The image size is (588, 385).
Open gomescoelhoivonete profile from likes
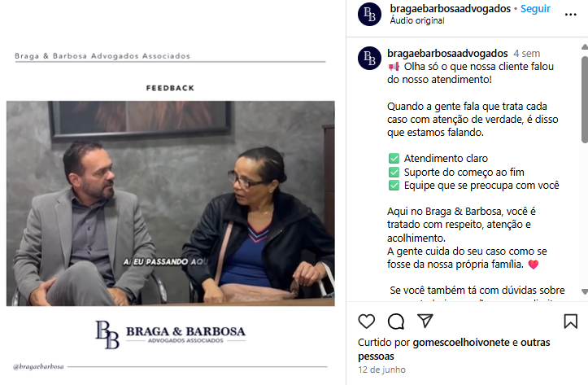click(461, 342)
